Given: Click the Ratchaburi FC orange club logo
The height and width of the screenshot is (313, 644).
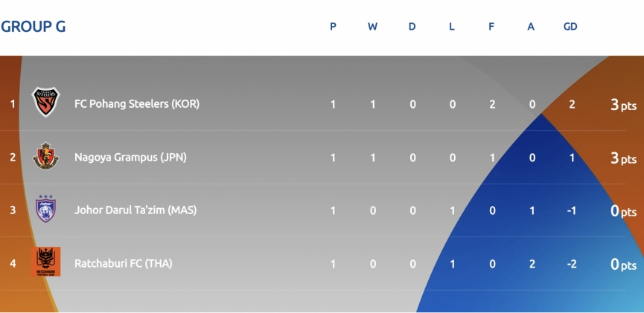Looking at the screenshot, I should (x=45, y=262).
